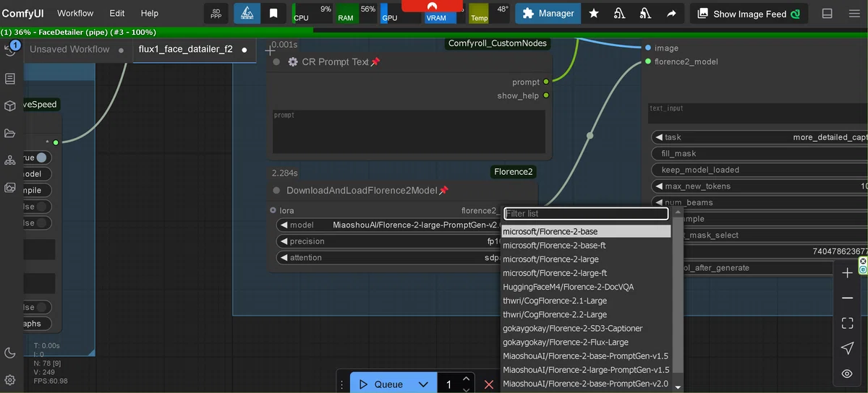This screenshot has height=393, width=868.
Task: Toggle fill_mask on Florence2Run node
Action: tap(759, 153)
